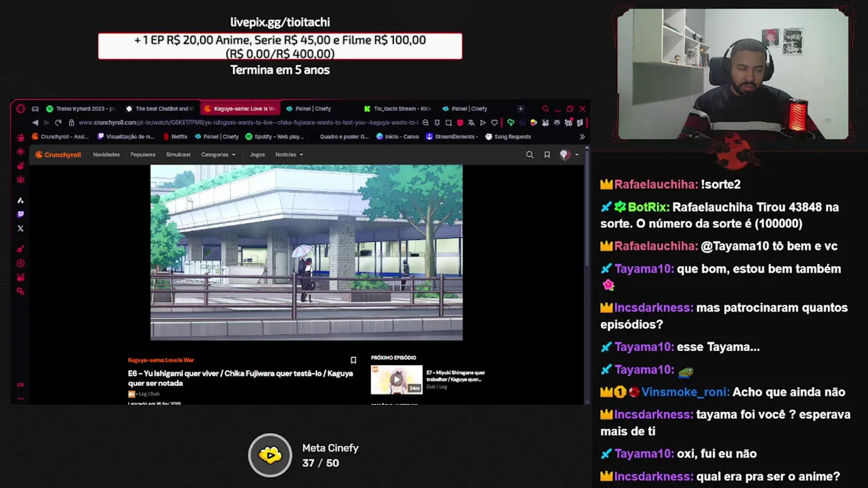
Task: Open the browser tab search icon
Action: (x=545, y=108)
